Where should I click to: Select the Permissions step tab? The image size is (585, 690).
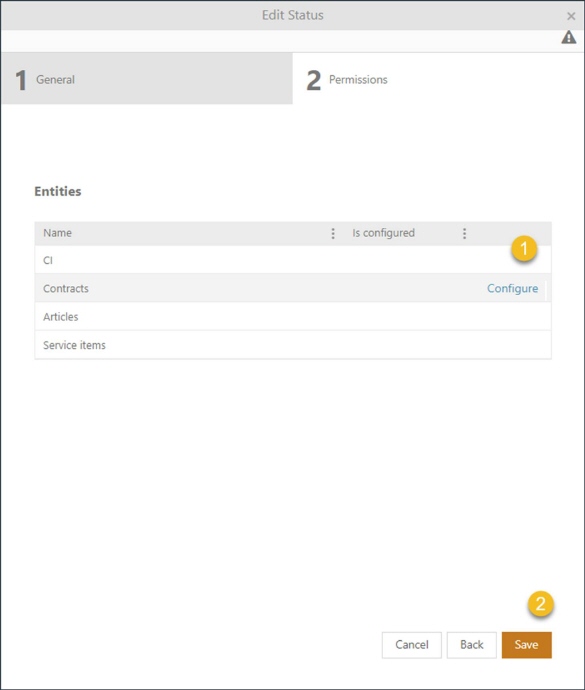tap(438, 79)
